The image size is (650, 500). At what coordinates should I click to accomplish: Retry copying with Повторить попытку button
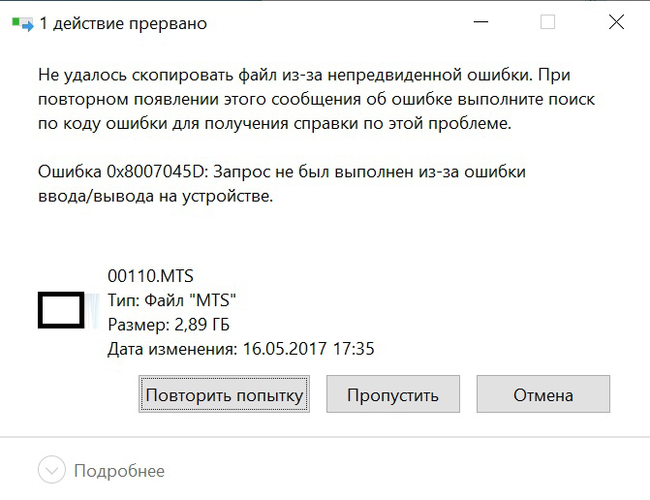coord(224,394)
